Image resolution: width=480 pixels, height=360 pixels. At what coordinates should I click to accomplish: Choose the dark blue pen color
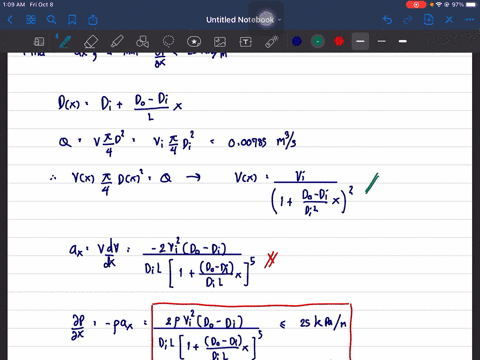pos(297,41)
